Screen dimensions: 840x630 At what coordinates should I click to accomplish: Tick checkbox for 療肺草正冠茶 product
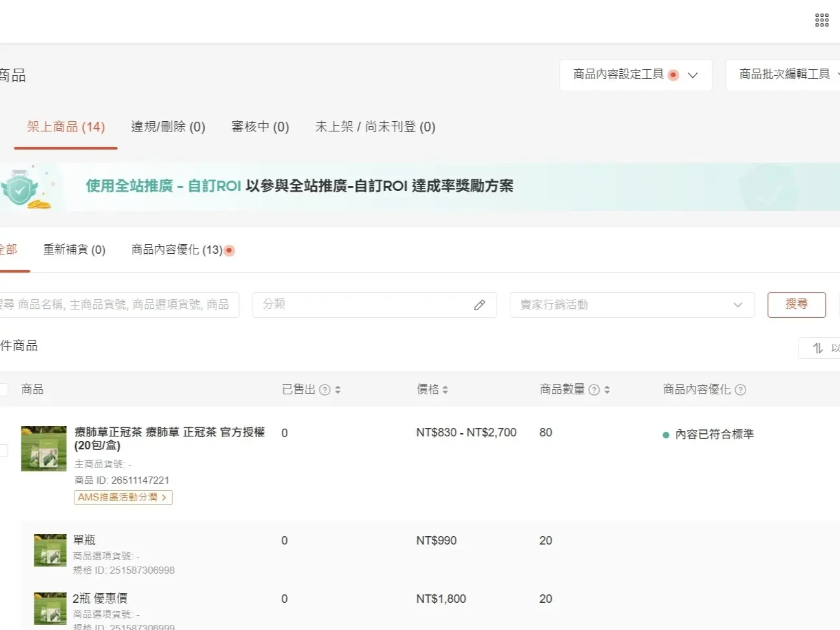[x=3, y=451]
